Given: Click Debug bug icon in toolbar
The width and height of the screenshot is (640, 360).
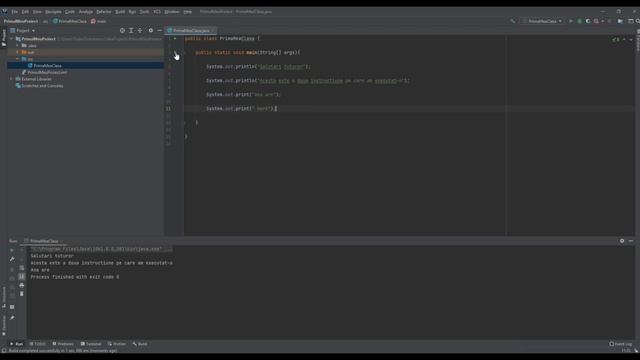Looking at the screenshot, I should click(580, 21).
